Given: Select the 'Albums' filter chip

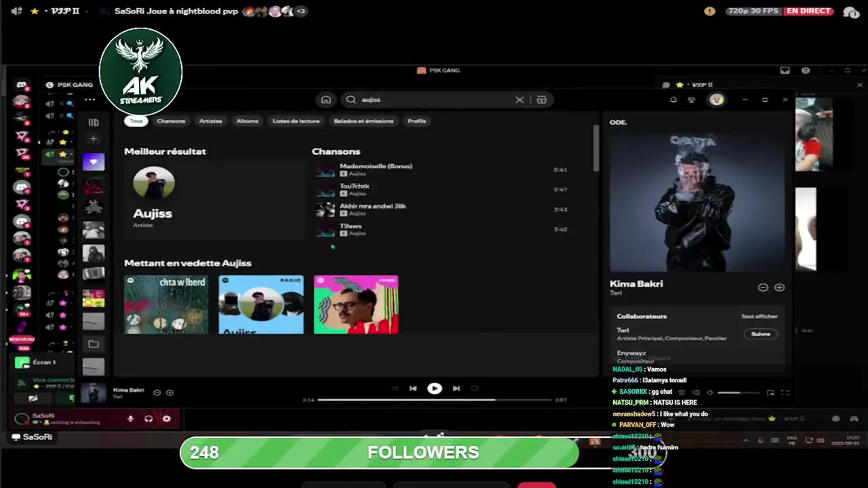Looking at the screenshot, I should pyautogui.click(x=247, y=121).
